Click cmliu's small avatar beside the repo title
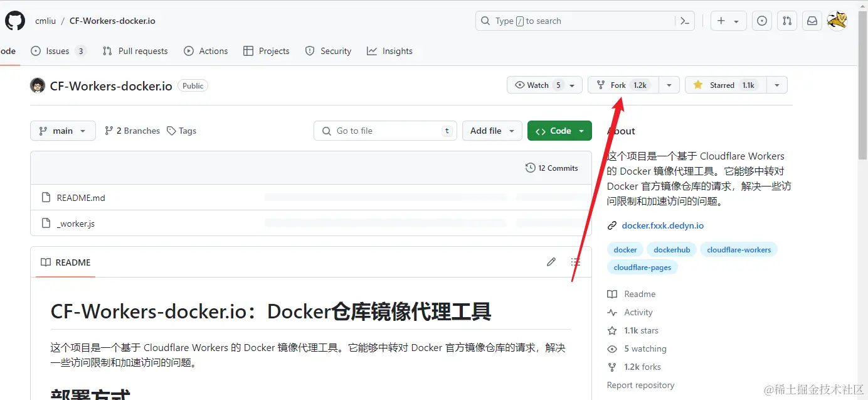The width and height of the screenshot is (868, 400). [x=38, y=85]
